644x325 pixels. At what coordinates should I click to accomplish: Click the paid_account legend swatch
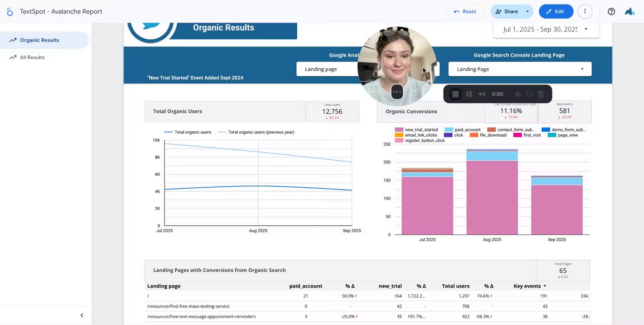pos(448,130)
